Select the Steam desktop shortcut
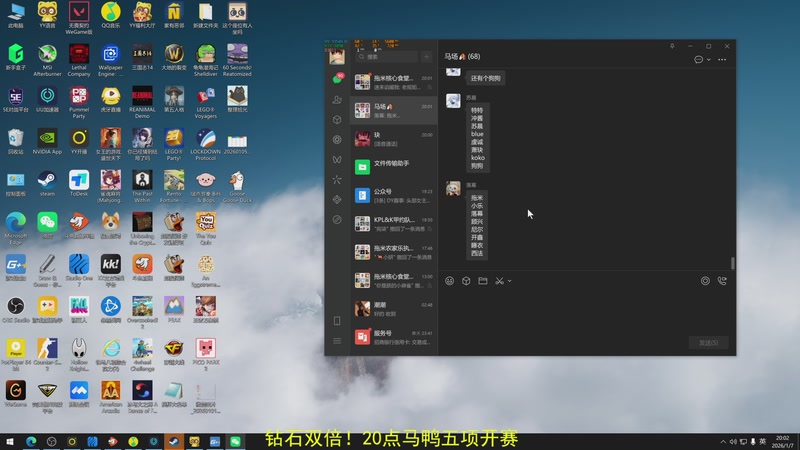This screenshot has width=800, height=450. click(x=47, y=184)
